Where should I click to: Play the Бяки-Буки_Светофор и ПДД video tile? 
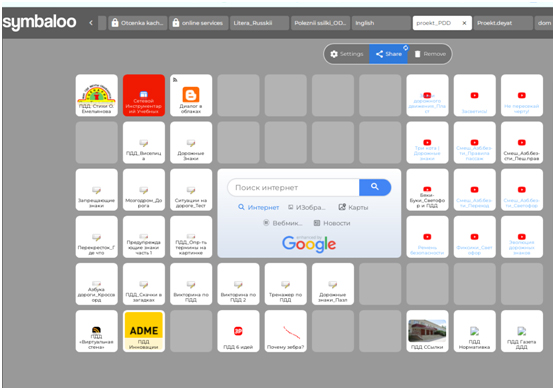[427, 190]
